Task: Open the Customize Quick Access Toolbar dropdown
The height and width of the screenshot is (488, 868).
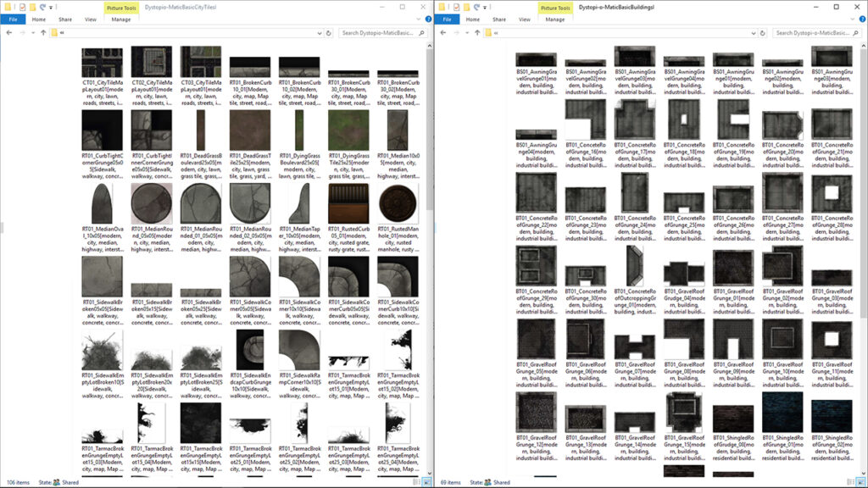Action: coord(50,7)
